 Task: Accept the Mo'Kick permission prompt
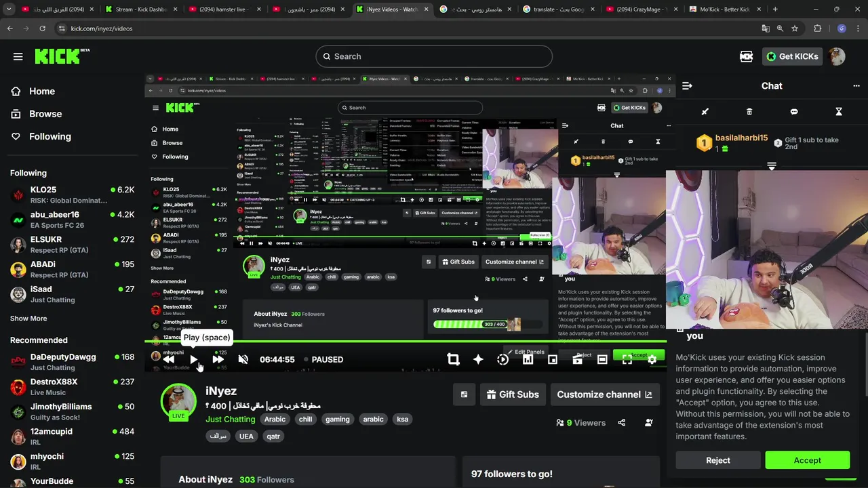click(x=807, y=460)
